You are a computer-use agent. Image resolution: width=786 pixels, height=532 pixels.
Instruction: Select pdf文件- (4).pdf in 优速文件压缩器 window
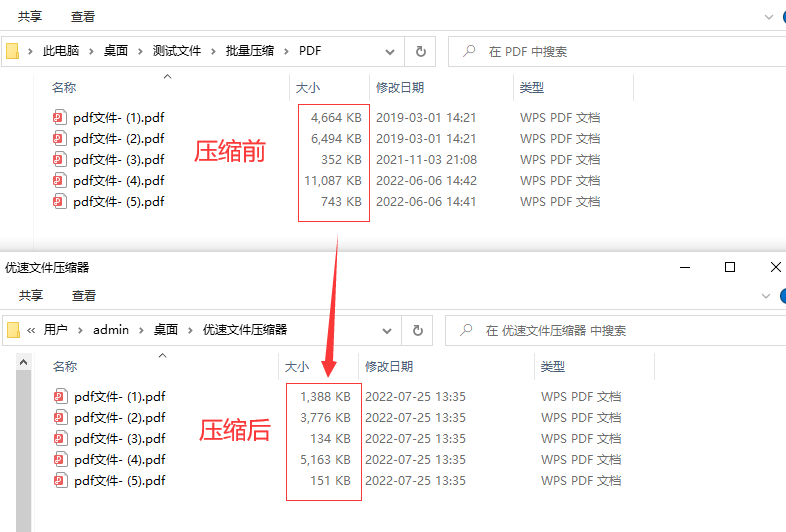(120, 460)
